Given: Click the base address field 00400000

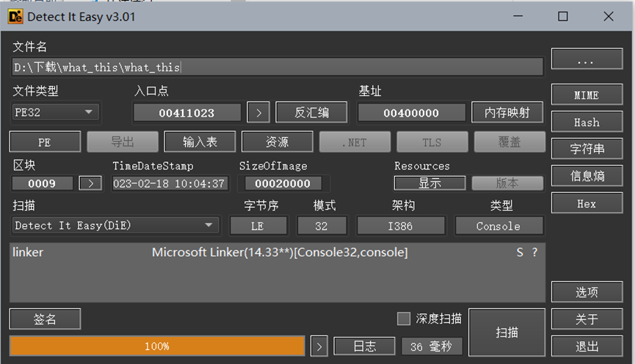Looking at the screenshot, I should coord(411,112).
